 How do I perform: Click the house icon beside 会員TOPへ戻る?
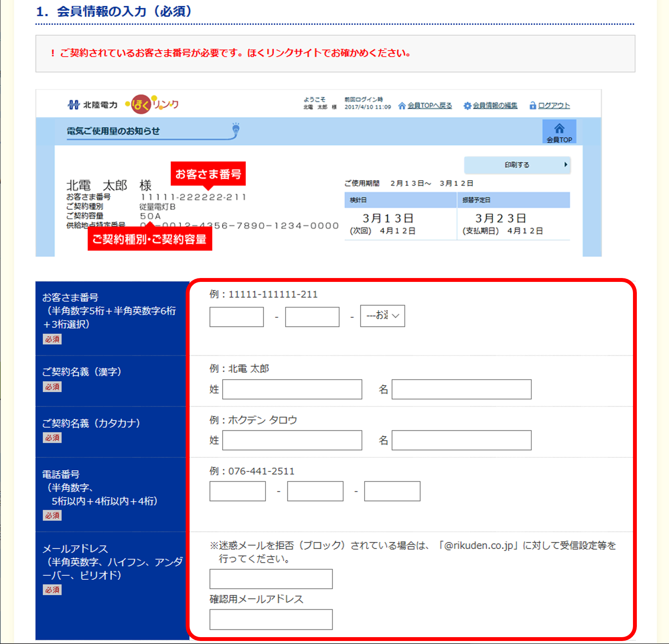[402, 106]
